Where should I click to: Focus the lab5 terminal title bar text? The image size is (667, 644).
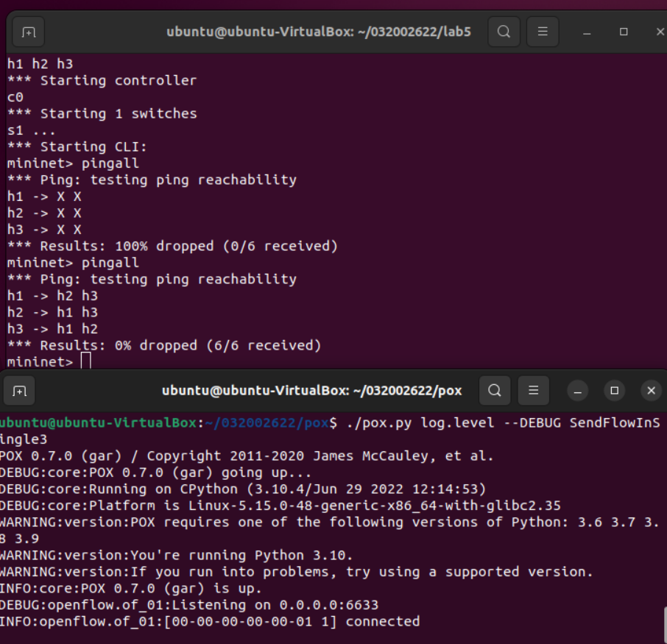pos(319,32)
